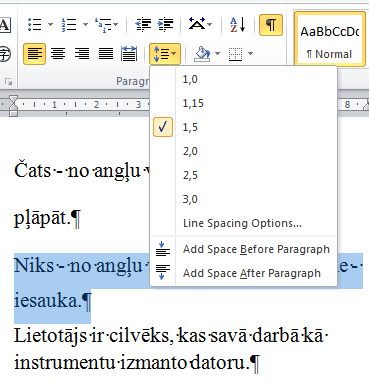Image resolution: width=369 pixels, height=383 pixels.
Task: Toggle Justify alignment
Action: (106, 54)
